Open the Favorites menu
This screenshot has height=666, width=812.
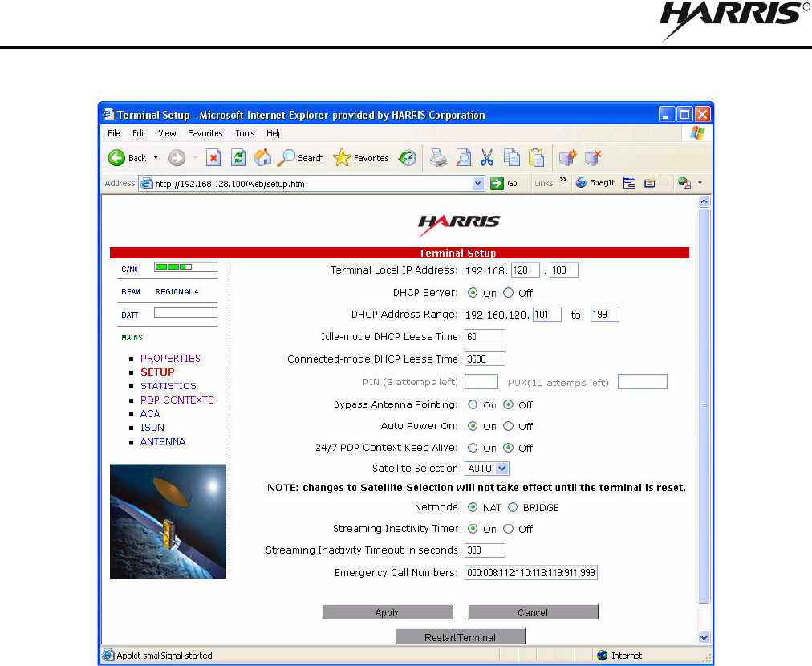click(x=205, y=133)
